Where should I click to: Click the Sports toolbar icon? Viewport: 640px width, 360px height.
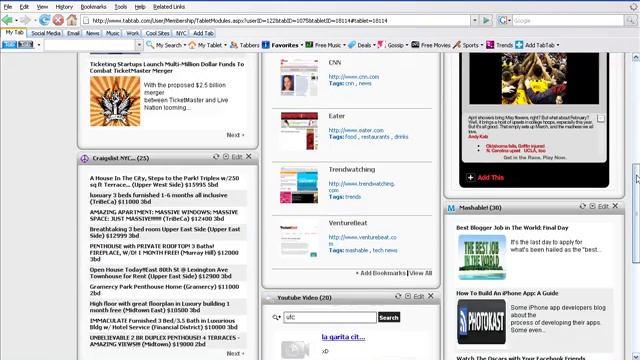[x=457, y=45]
